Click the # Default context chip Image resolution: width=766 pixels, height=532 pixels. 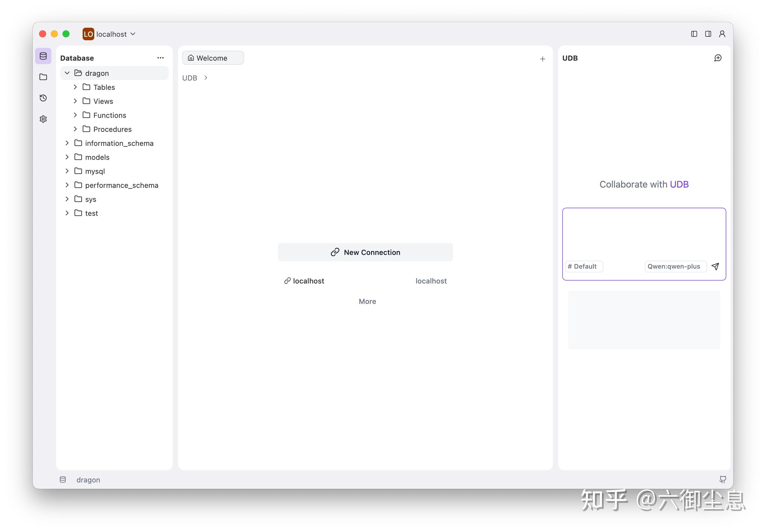pos(584,266)
